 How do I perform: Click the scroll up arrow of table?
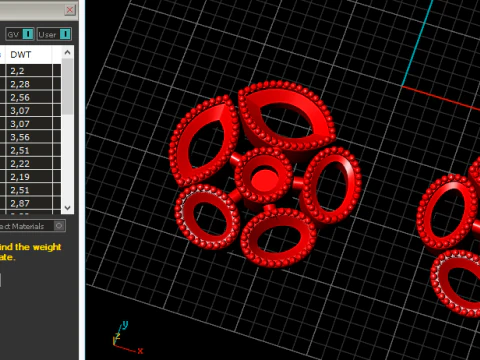pyautogui.click(x=68, y=52)
